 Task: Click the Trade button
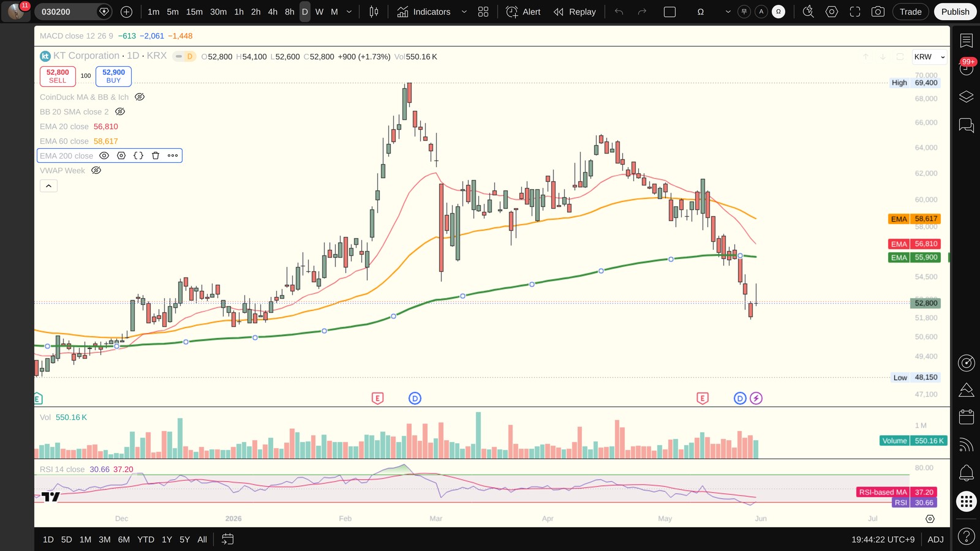pyautogui.click(x=910, y=12)
